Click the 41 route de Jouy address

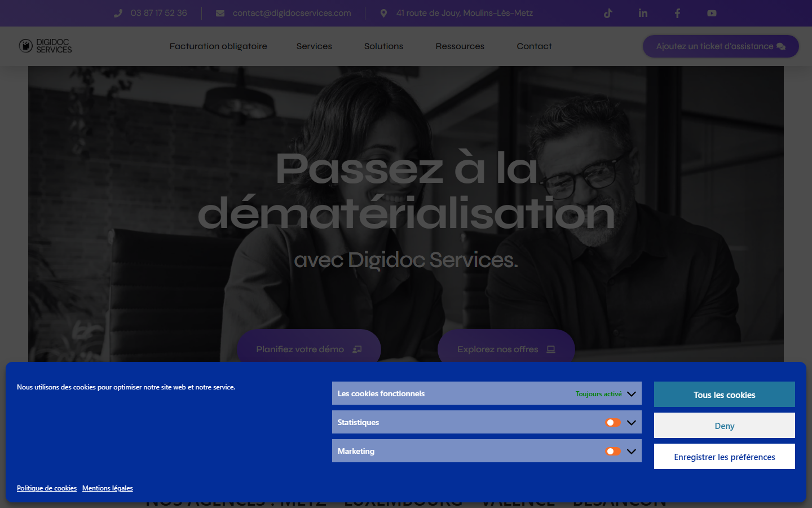click(465, 13)
